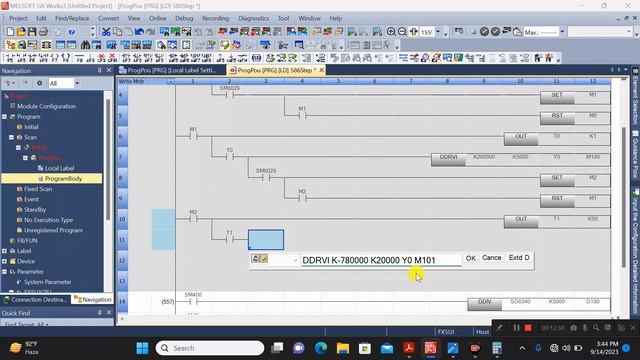Expand the Device tree node
The height and width of the screenshot is (360, 640).
4,261
